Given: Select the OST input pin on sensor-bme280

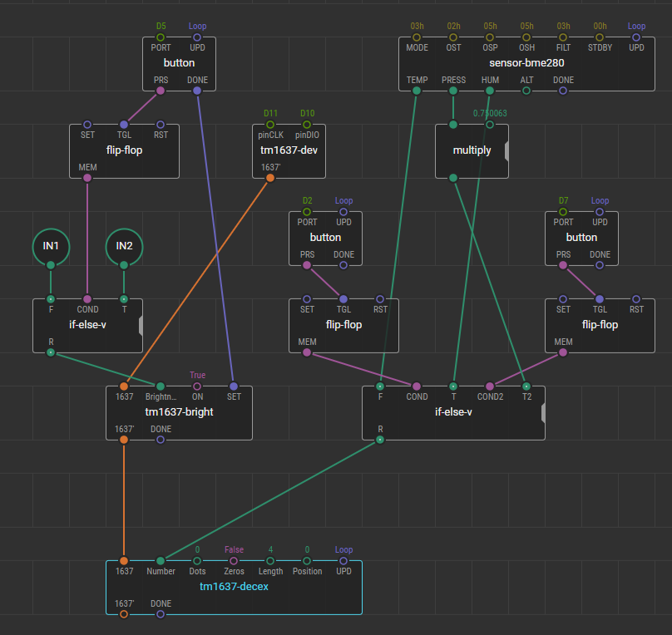Looking at the screenshot, I should pos(453,37).
